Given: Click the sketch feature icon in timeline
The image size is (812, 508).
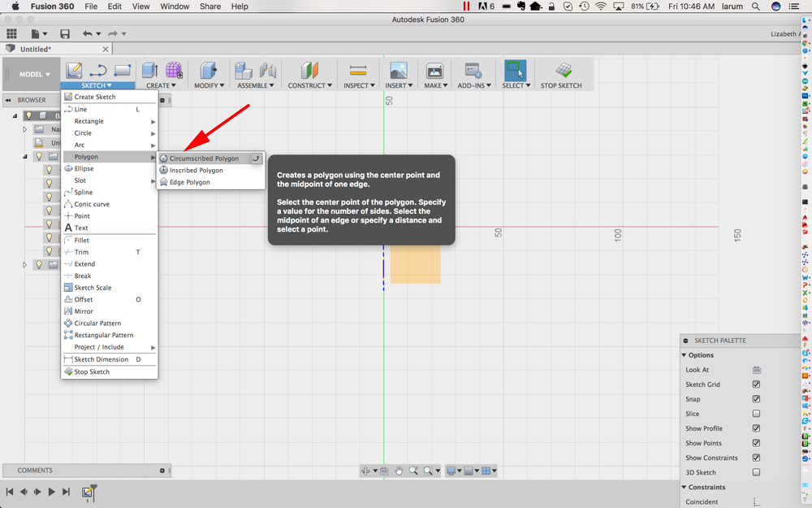Looking at the screenshot, I should click(88, 492).
